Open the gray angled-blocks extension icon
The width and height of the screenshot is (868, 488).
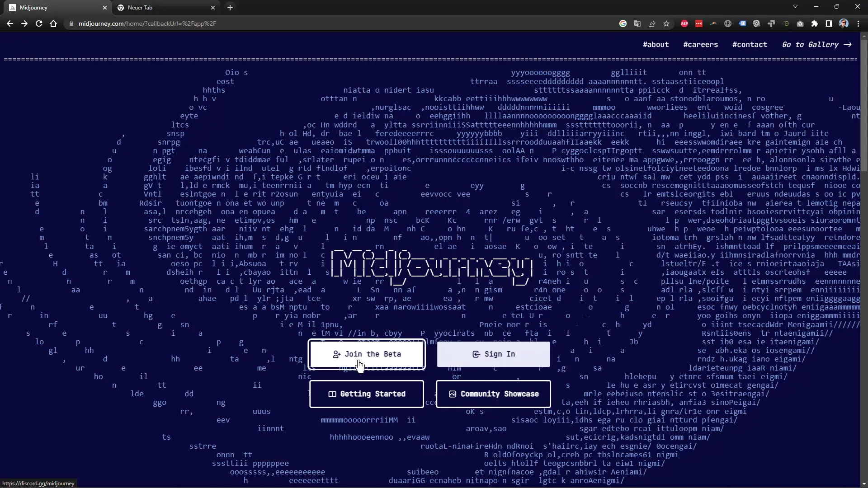tap(771, 23)
